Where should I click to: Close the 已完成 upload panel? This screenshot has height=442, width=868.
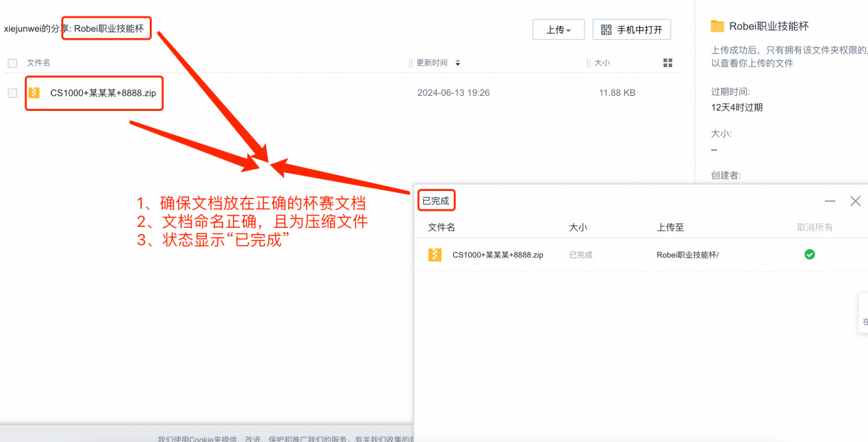click(x=855, y=201)
